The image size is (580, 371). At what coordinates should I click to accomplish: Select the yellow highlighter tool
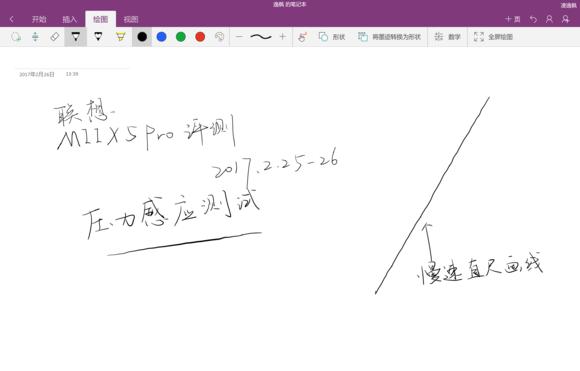(x=121, y=37)
